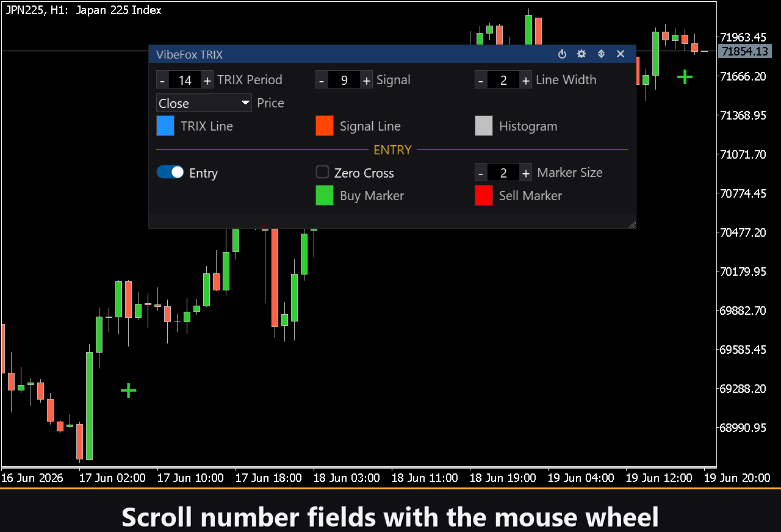The width and height of the screenshot is (781, 532).
Task: Open the Histogram gray color swatch
Action: click(484, 126)
